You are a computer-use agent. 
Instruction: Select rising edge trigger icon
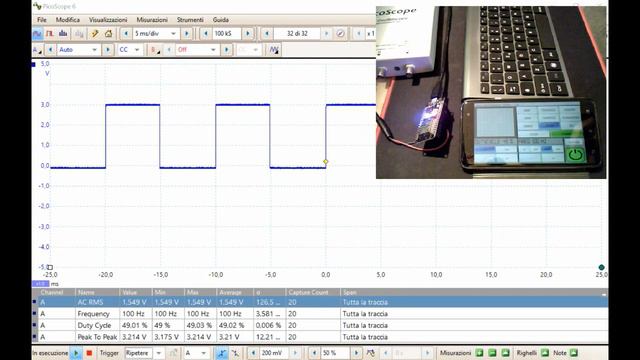tap(221, 353)
